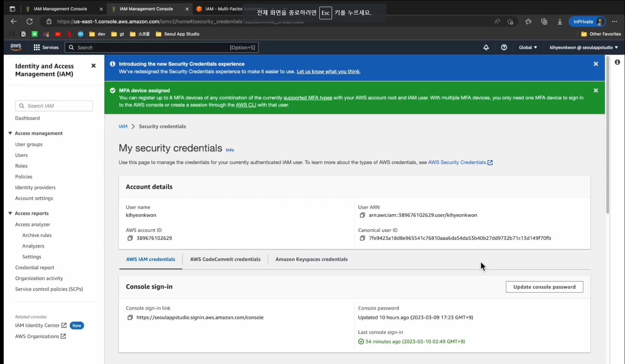
Task: Click the site lock icon in address bar
Action: [x=49, y=22]
